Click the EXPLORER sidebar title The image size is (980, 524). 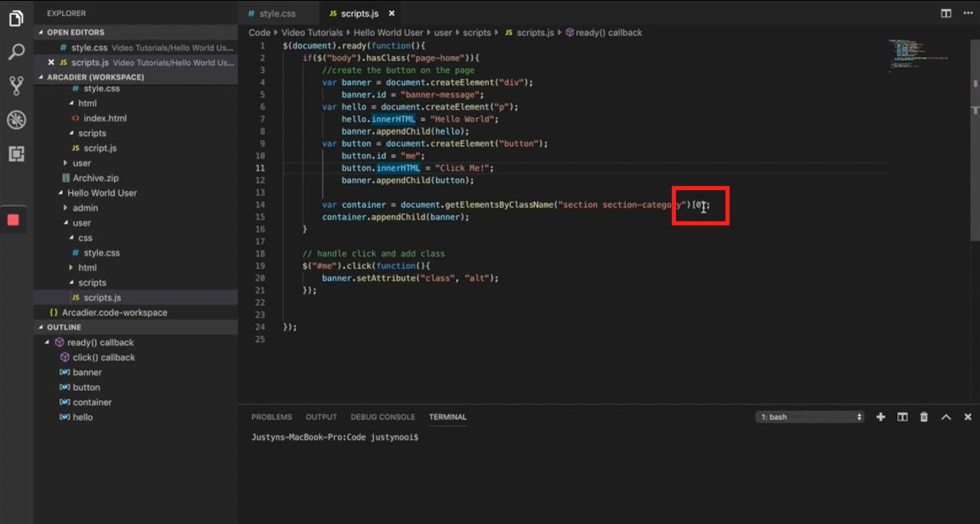[x=67, y=14]
